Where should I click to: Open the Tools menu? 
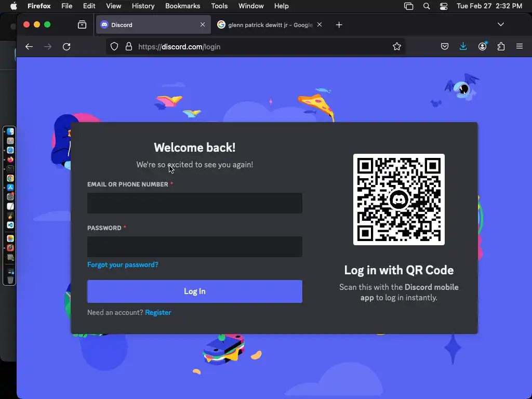(x=219, y=6)
